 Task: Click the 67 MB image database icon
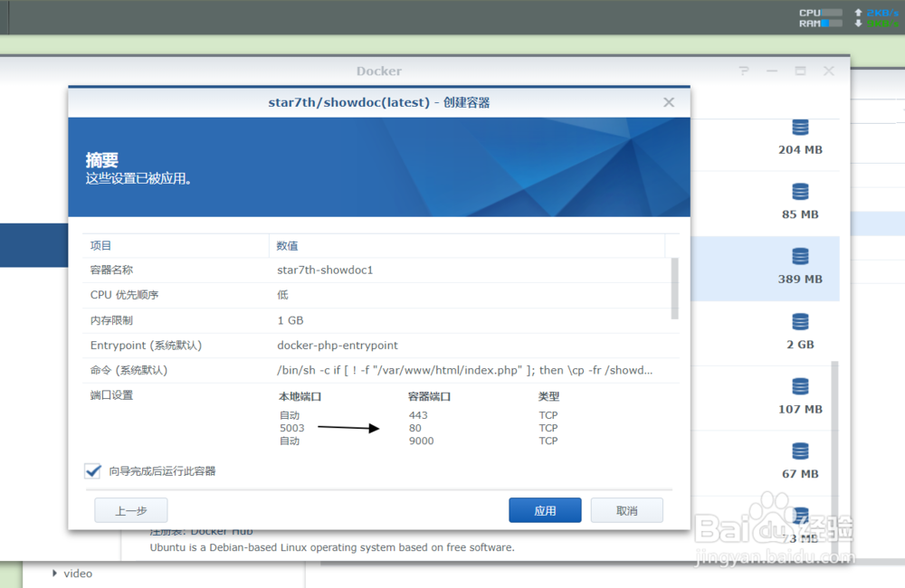(800, 450)
